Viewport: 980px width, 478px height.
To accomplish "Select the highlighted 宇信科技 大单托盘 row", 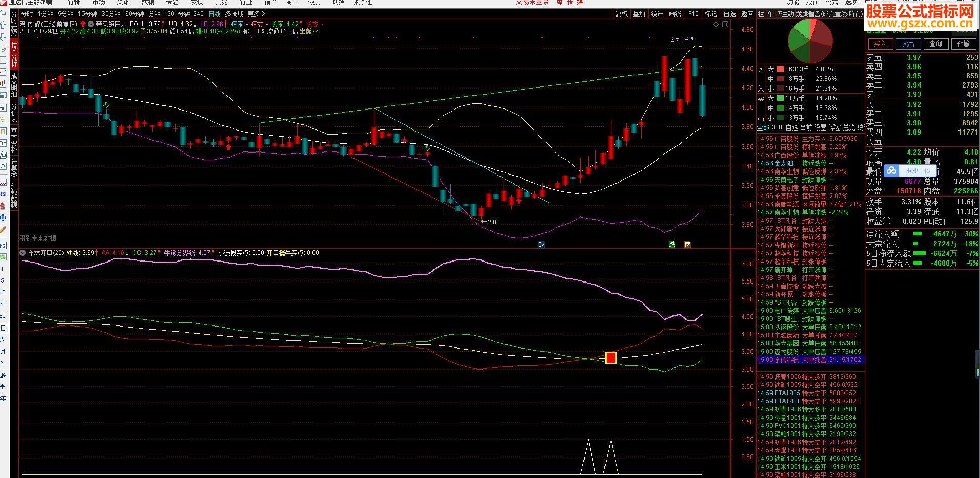I will tap(810, 360).
